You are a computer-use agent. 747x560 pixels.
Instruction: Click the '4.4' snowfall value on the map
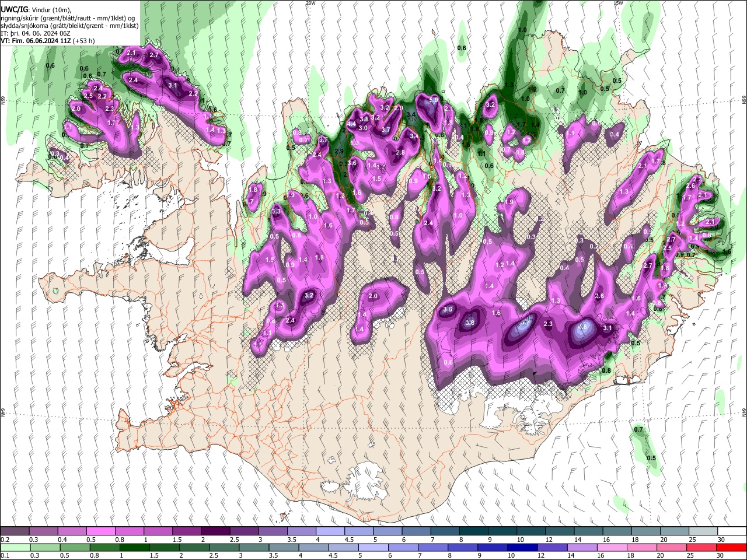click(351, 124)
